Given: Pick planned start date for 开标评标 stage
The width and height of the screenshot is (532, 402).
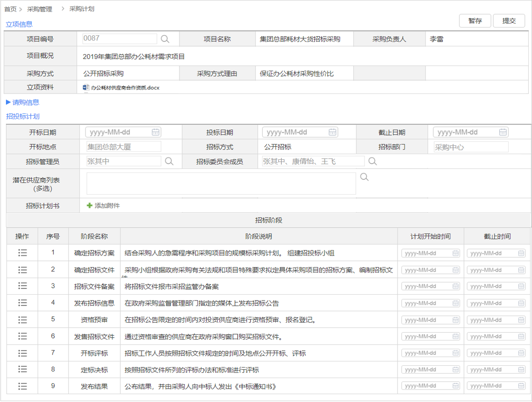Looking at the screenshot, I should click(x=431, y=353).
